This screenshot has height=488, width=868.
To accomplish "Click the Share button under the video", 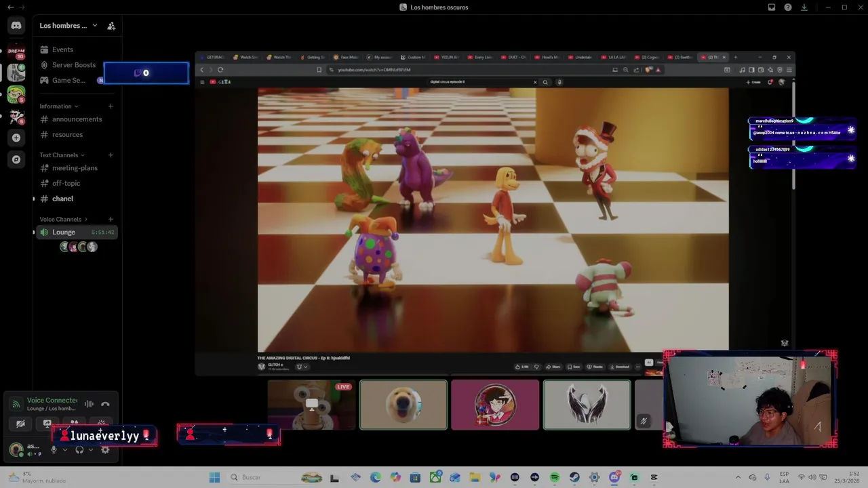I will [553, 367].
